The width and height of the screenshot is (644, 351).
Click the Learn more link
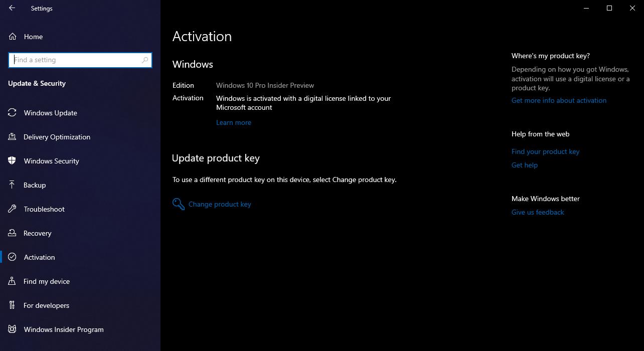pyautogui.click(x=234, y=122)
